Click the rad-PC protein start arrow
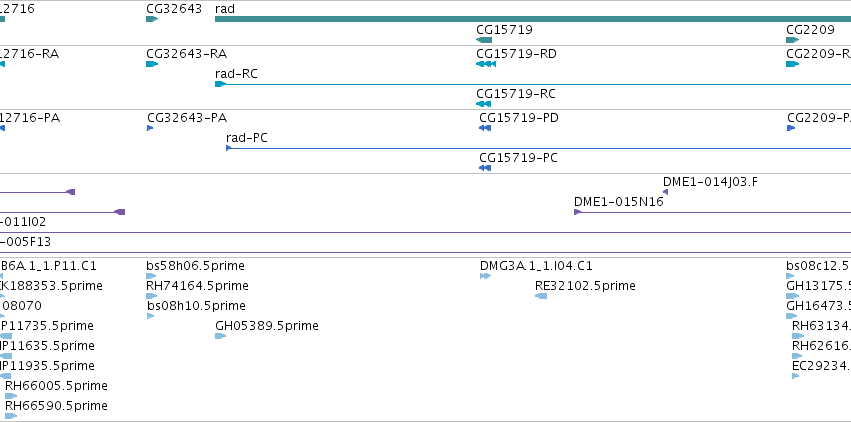851x422 pixels. tap(229, 148)
